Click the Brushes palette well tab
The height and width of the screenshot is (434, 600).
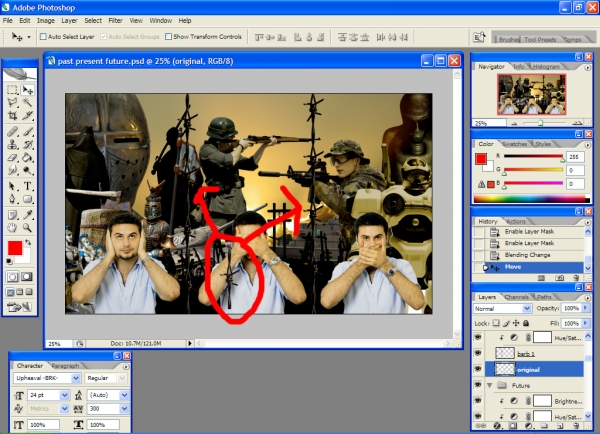(x=509, y=39)
